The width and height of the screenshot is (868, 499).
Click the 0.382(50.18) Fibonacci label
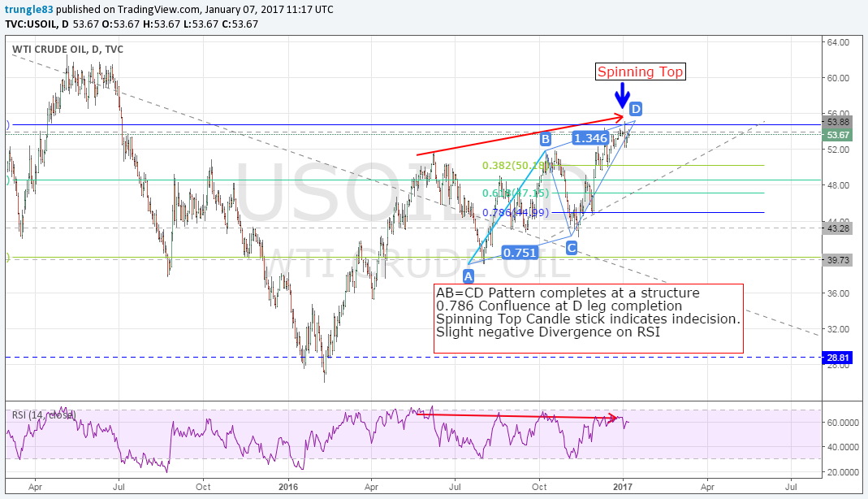[515, 166]
